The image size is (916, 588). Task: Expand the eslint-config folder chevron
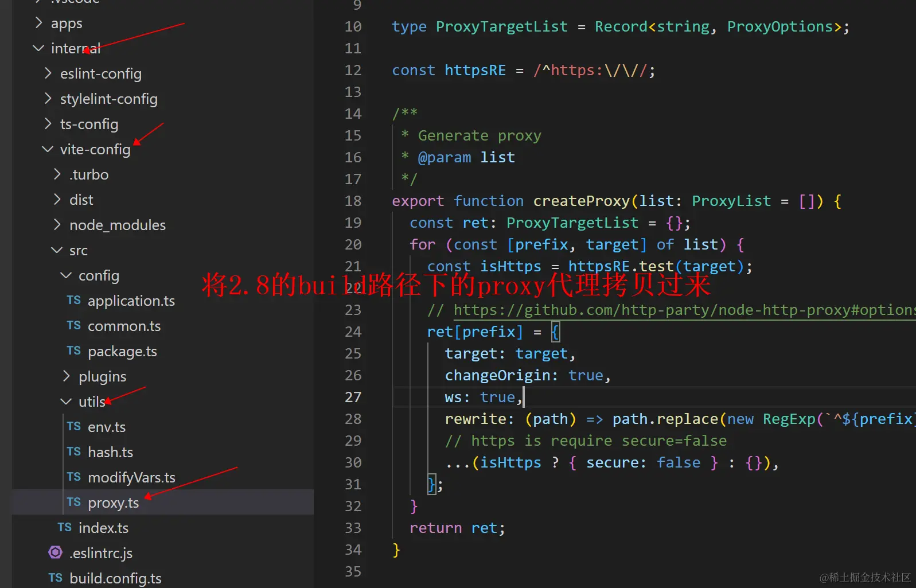pyautogui.click(x=48, y=73)
